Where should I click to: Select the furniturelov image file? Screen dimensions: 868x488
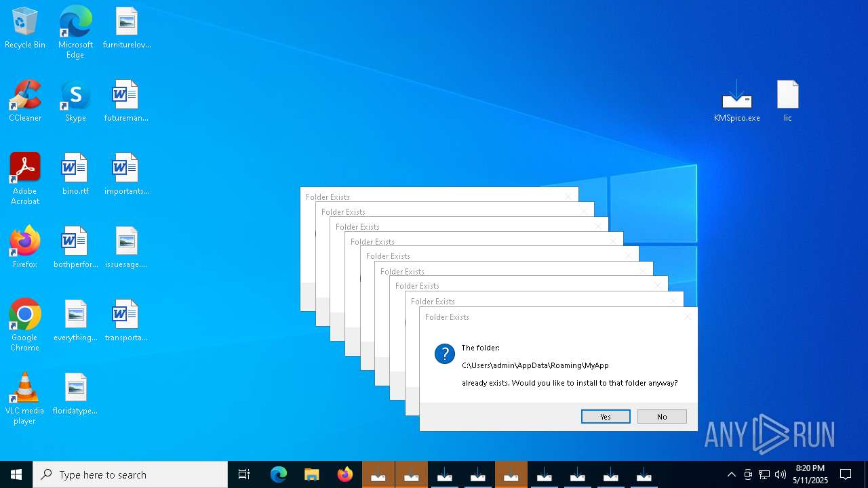(127, 28)
